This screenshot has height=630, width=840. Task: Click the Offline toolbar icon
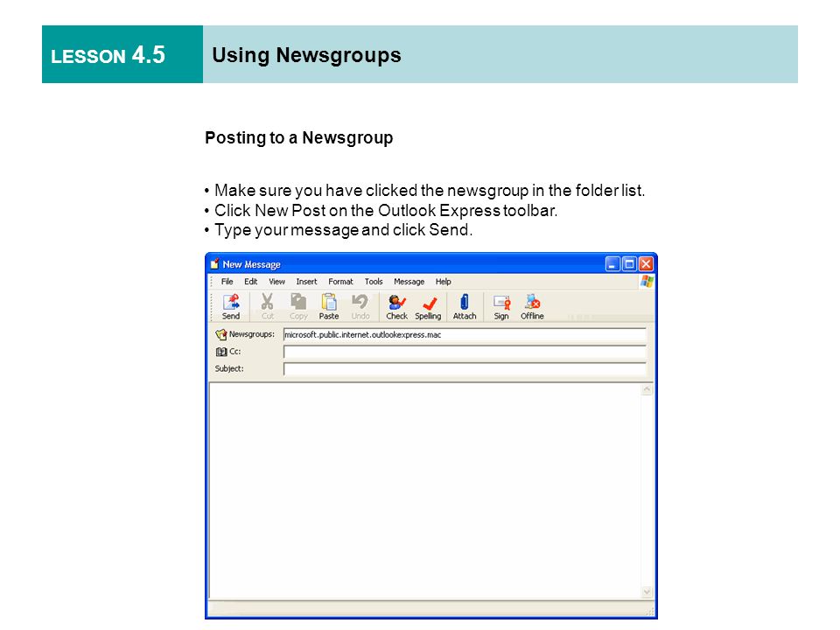click(532, 306)
